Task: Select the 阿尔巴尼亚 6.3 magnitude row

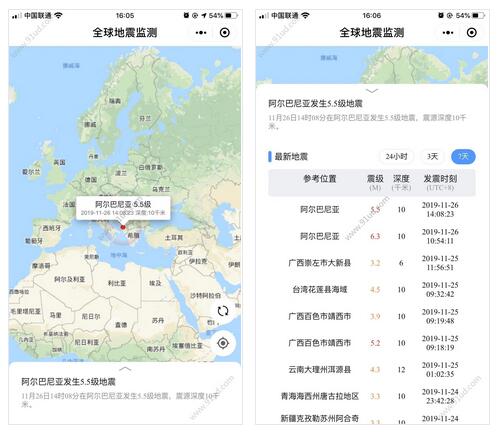Action: 372,236
